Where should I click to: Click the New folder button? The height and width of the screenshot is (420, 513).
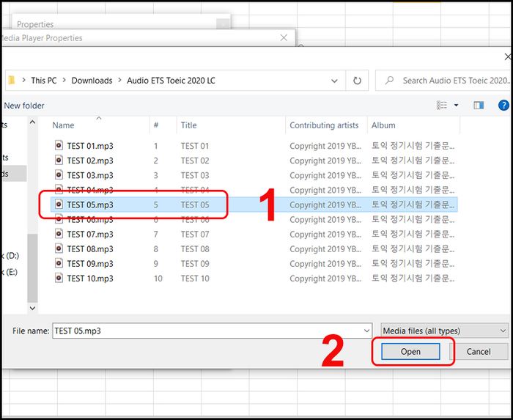click(x=24, y=106)
